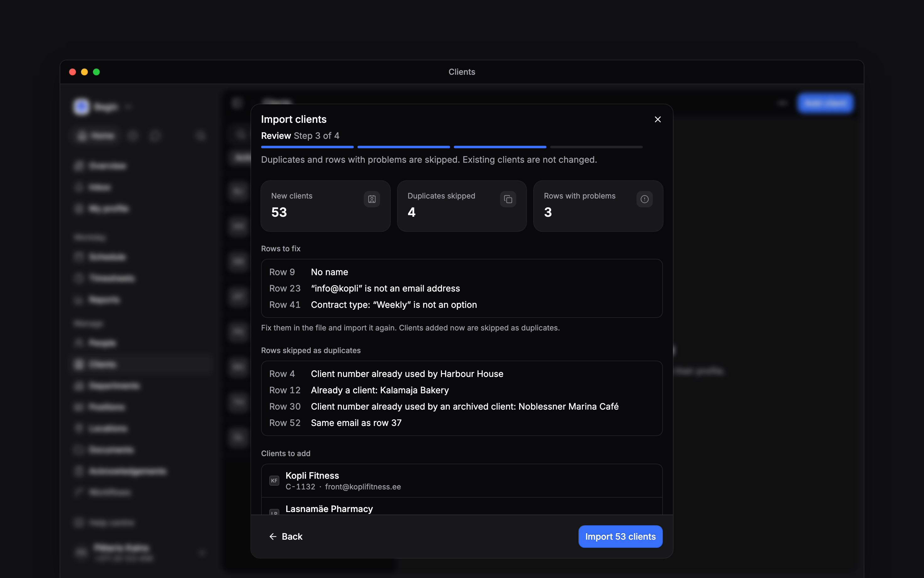Screen dimensions: 924x578
Task: Click Row 30 Noblessner Marina Café entry
Action: point(462,406)
